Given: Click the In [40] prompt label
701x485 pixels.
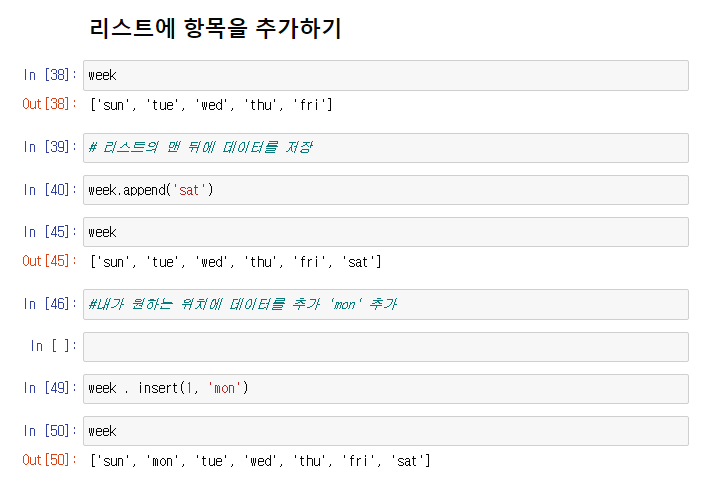Looking at the screenshot, I should point(50,190).
